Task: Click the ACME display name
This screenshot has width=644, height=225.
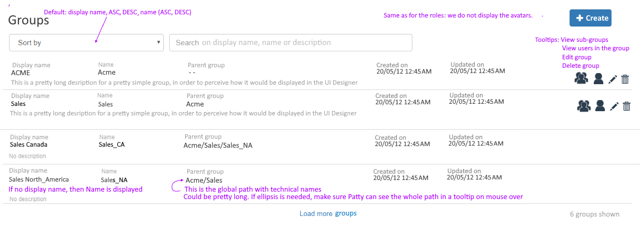Action: [x=21, y=73]
